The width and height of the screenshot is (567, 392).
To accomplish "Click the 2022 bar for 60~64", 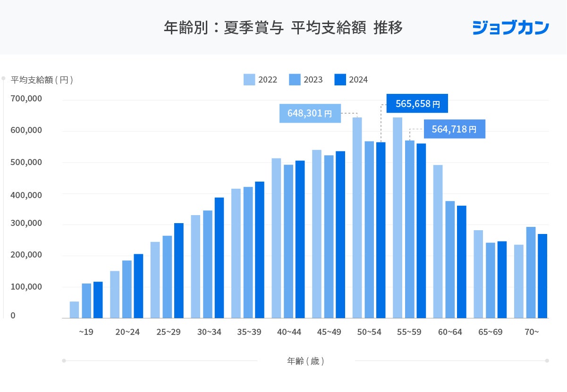I will 438,242.
